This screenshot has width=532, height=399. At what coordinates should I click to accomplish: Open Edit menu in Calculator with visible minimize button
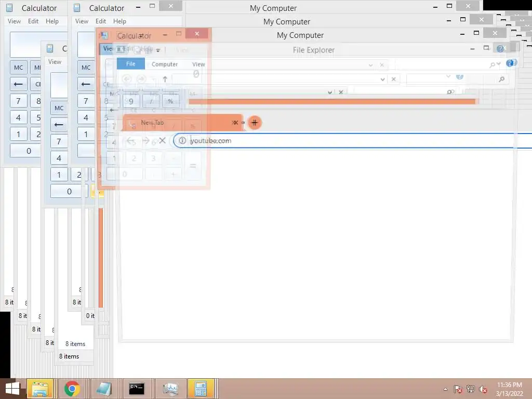pyautogui.click(x=101, y=21)
